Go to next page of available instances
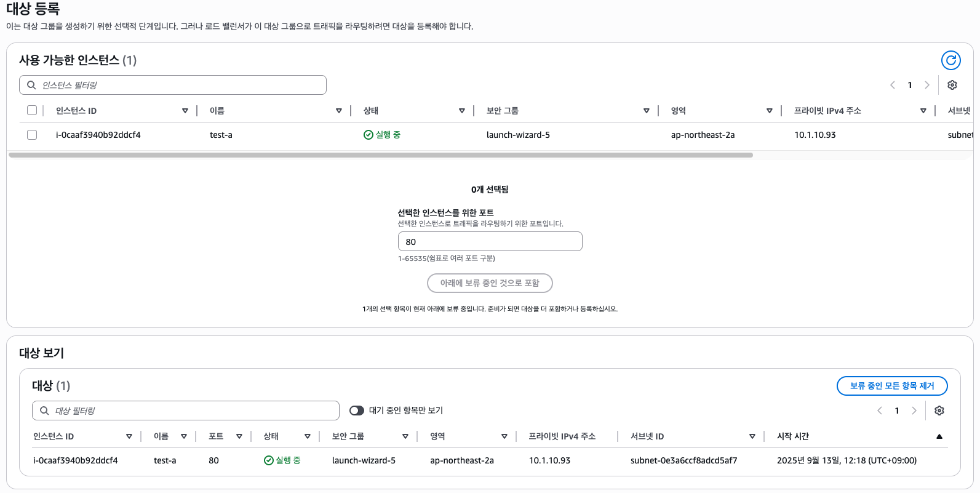 pos(926,85)
